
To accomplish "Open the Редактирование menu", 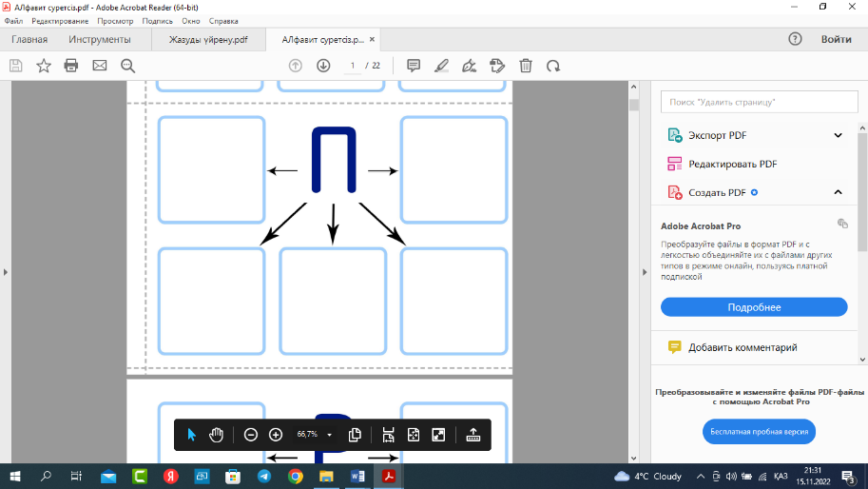I will pyautogui.click(x=61, y=21).
